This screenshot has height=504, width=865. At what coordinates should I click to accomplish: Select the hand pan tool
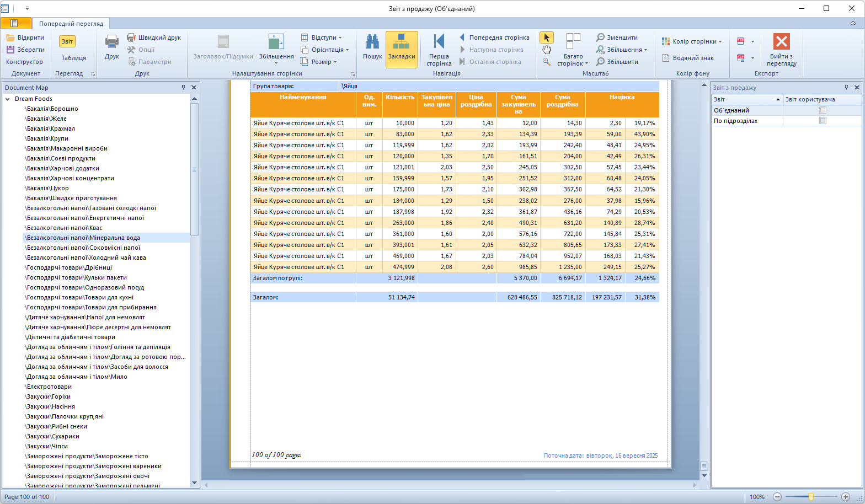tap(547, 50)
